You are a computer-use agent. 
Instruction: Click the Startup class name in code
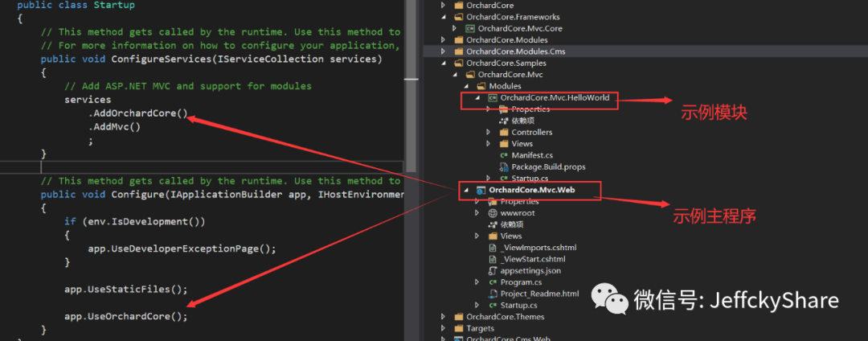114,5
